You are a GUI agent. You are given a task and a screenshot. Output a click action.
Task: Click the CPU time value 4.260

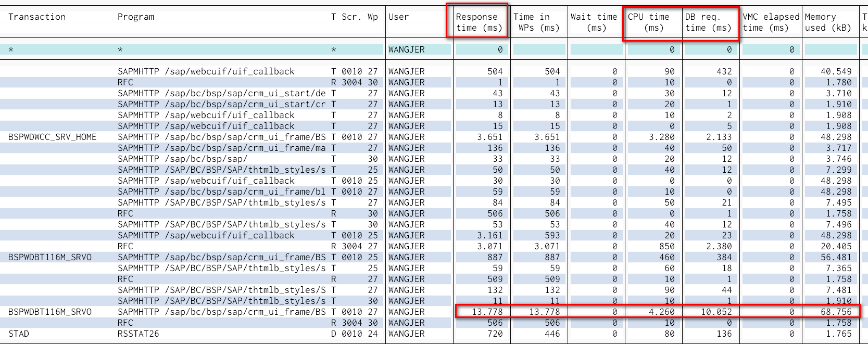661,312
